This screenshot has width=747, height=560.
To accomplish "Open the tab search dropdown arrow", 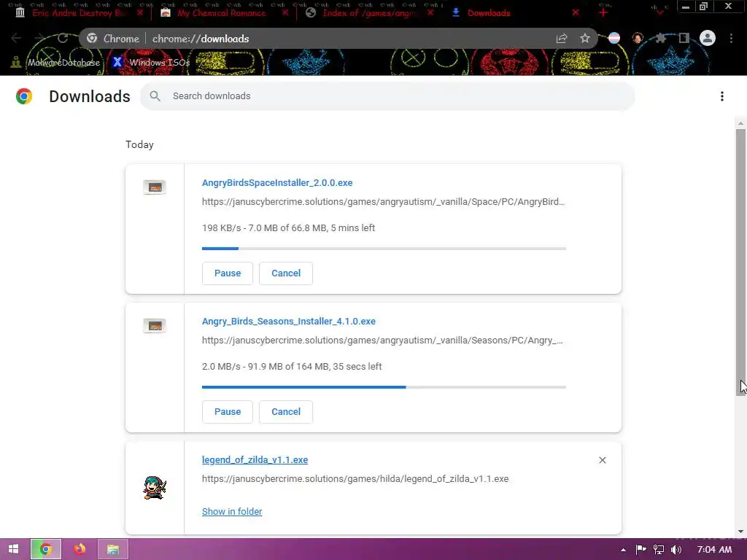I will coord(659,12).
